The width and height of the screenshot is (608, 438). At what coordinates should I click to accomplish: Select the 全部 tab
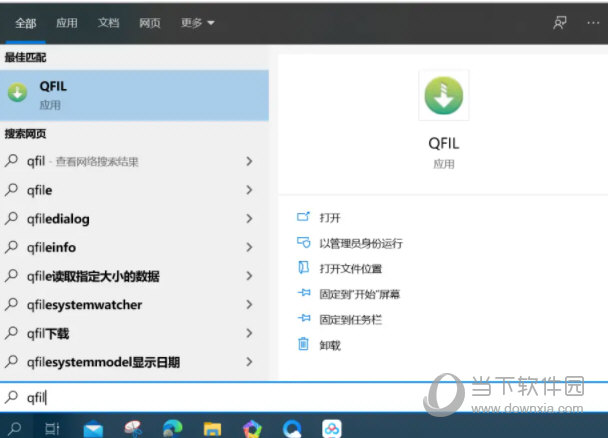(x=26, y=23)
